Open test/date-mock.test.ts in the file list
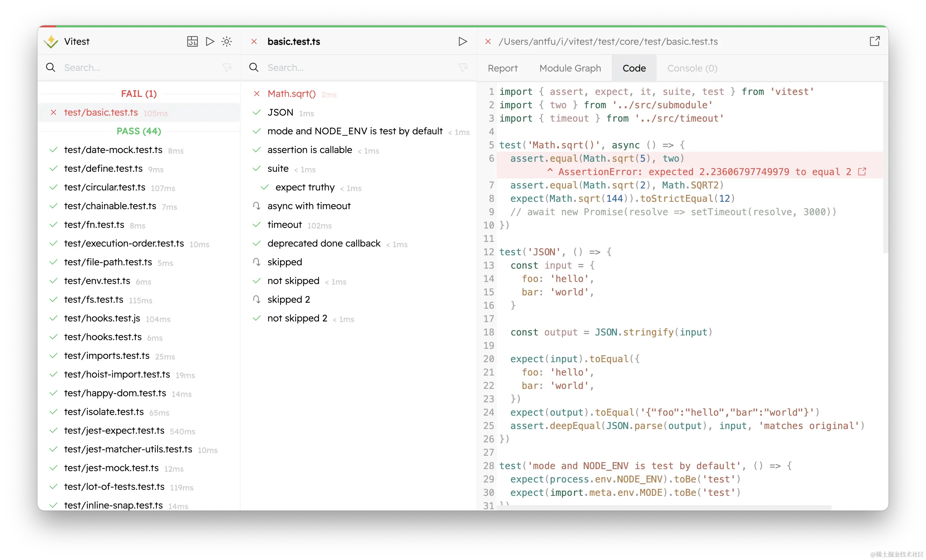This screenshot has height=560, width=926. [139, 150]
